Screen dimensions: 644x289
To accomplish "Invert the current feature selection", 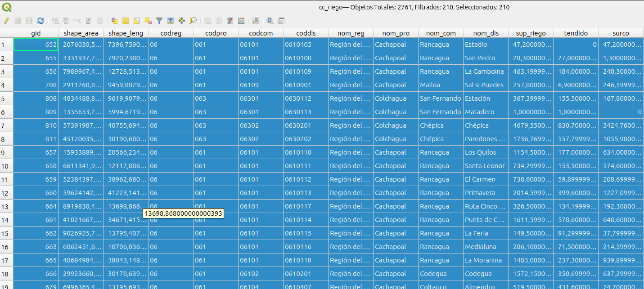I will [137, 21].
